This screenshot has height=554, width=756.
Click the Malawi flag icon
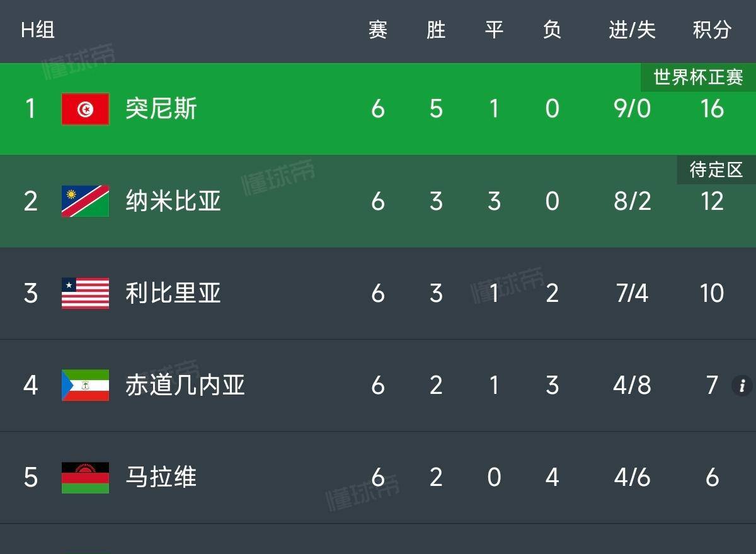coord(85,478)
